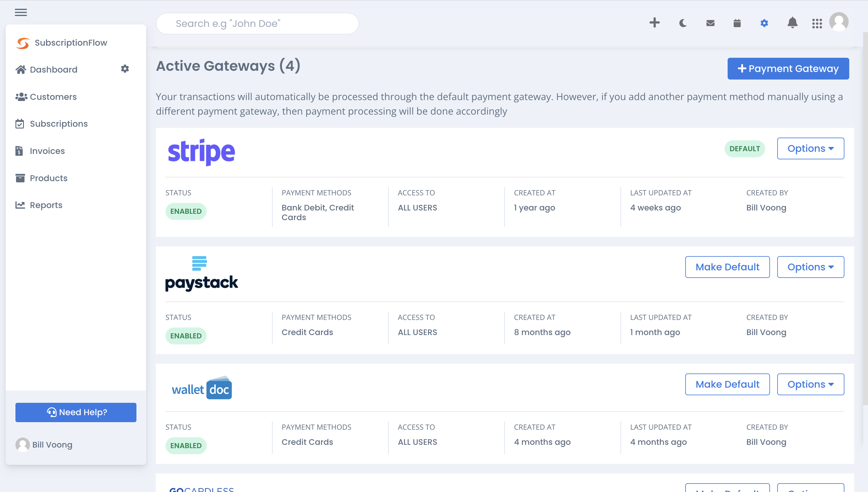
Task: Click the sidebar Bill Voong avatar
Action: [22, 445]
